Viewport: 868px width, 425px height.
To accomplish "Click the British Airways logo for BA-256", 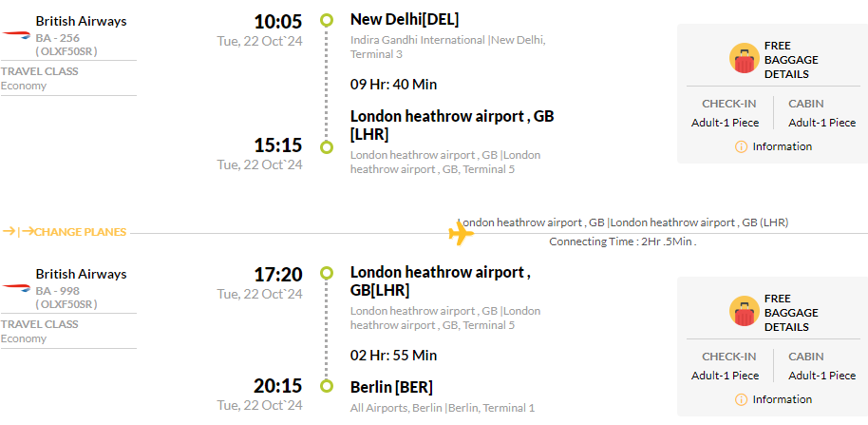I will pyautogui.click(x=16, y=35).
